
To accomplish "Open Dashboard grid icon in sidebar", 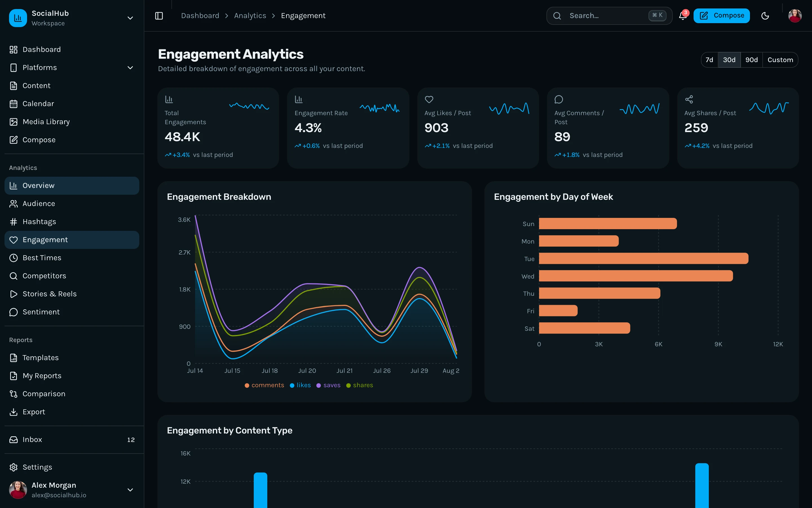I will coord(14,50).
